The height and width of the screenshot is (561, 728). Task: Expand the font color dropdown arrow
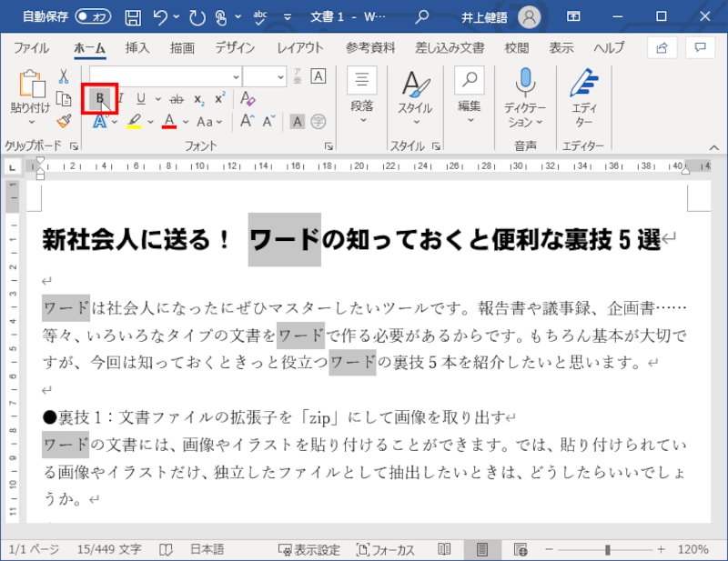[x=184, y=119]
